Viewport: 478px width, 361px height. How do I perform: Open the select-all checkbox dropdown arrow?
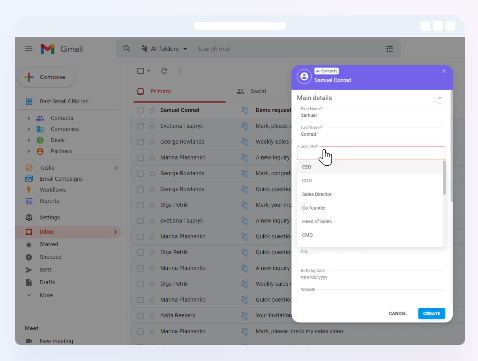pos(149,71)
